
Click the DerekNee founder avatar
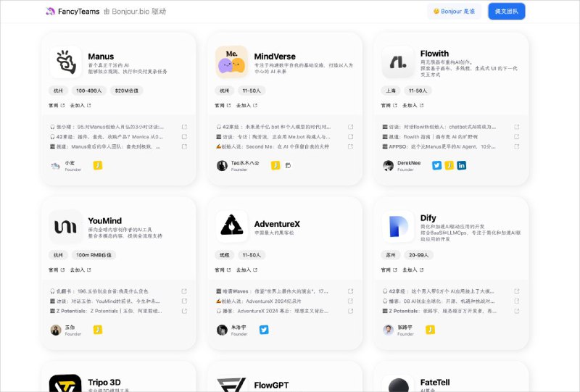pyautogui.click(x=388, y=166)
